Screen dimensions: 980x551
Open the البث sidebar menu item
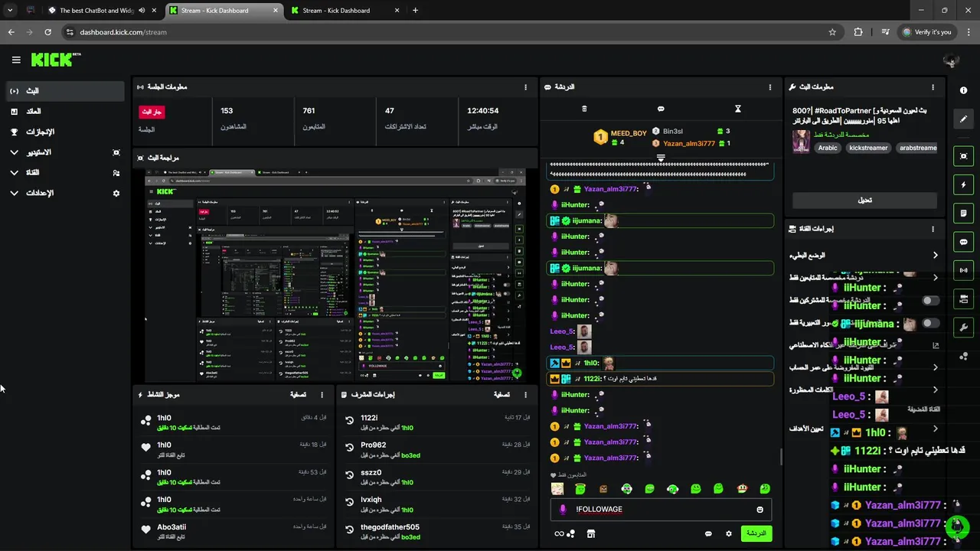(x=65, y=91)
